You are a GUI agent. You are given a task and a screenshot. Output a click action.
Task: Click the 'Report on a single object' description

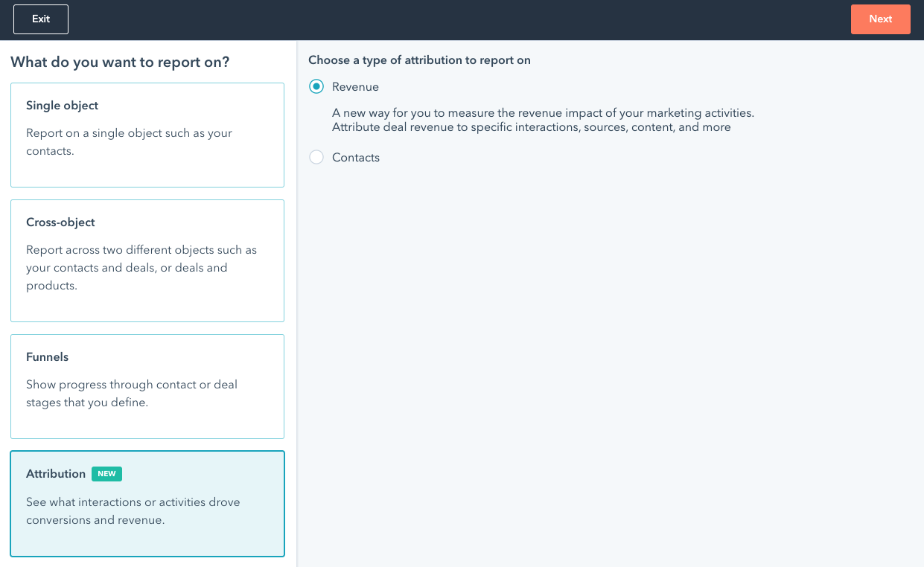130,142
